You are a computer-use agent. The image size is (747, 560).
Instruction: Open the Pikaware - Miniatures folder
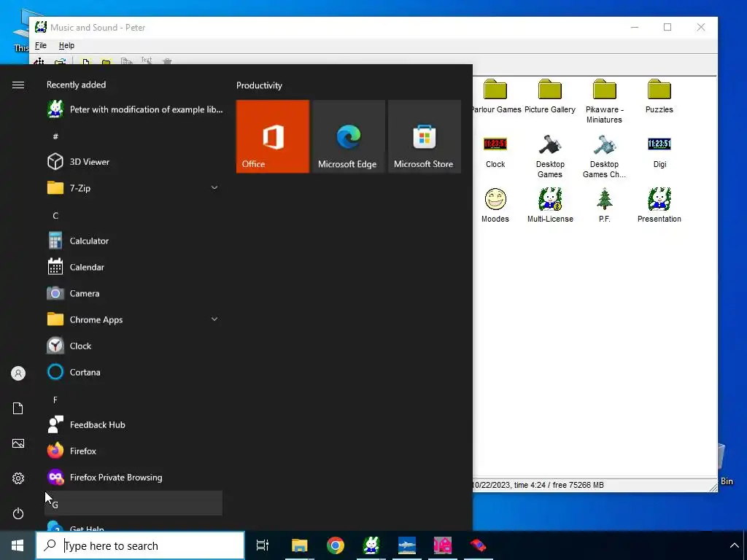coord(604,101)
